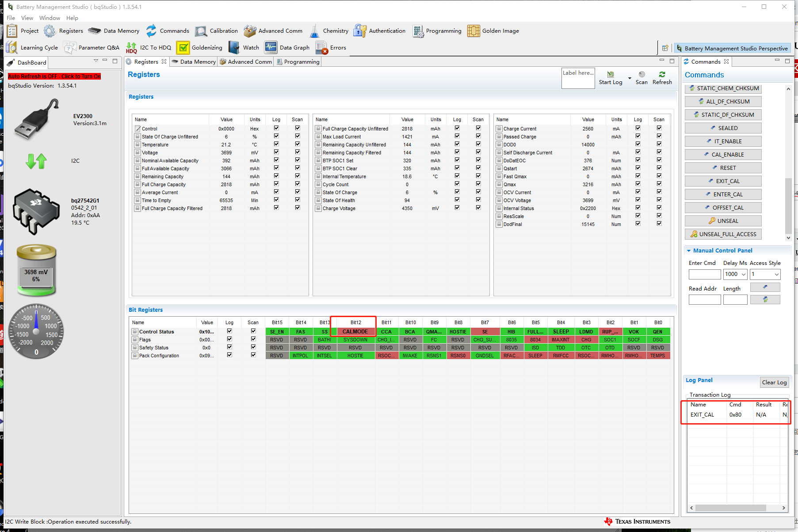
Task: Toggle Log checkbox for Qmax
Action: pos(638,184)
